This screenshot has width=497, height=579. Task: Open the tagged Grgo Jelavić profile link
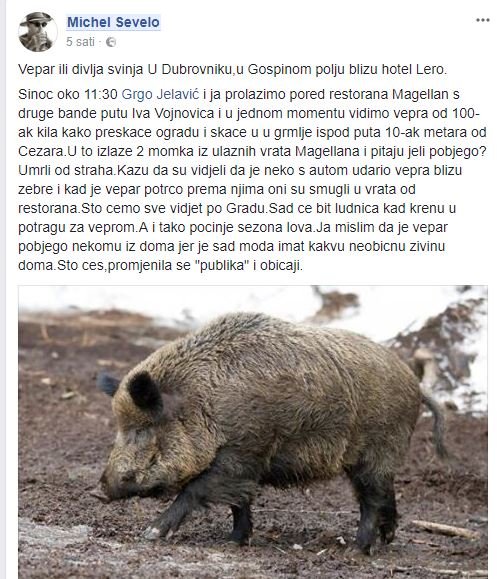coord(160,95)
